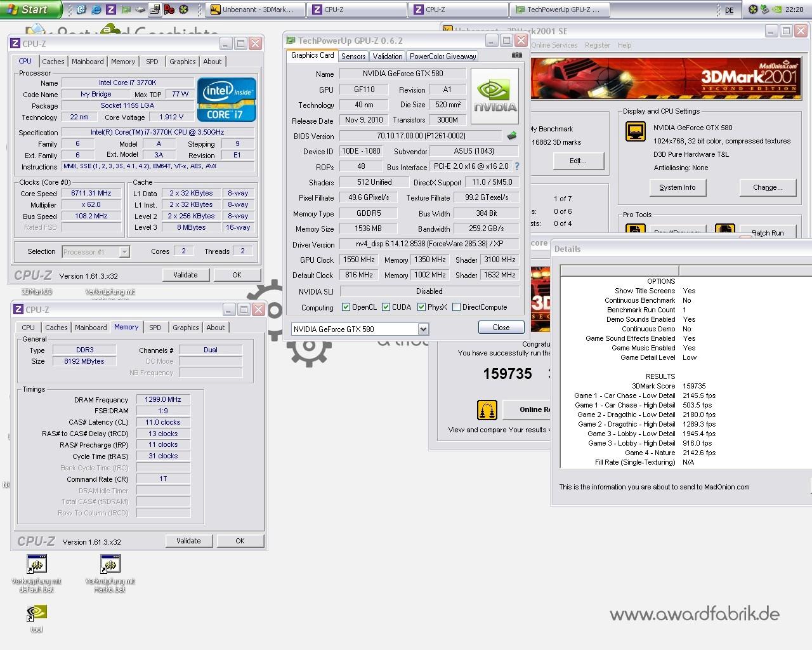This screenshot has width=812, height=650.
Task: Open the Caches tab in the top CPU-Z window
Action: pyautogui.click(x=53, y=62)
